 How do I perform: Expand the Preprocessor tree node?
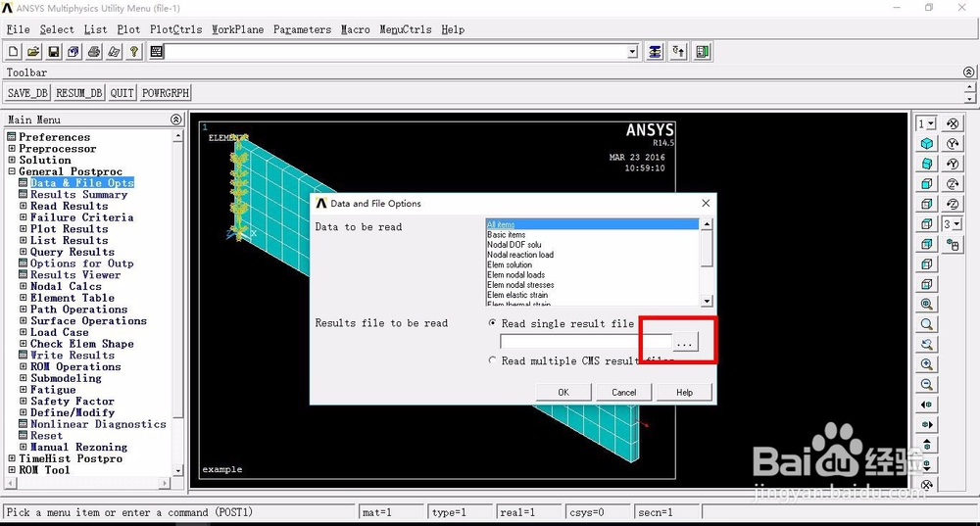11,149
